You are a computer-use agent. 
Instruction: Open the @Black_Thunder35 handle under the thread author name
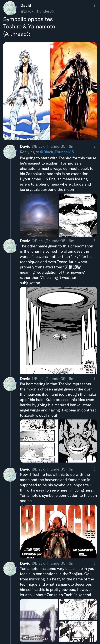(37, 11)
